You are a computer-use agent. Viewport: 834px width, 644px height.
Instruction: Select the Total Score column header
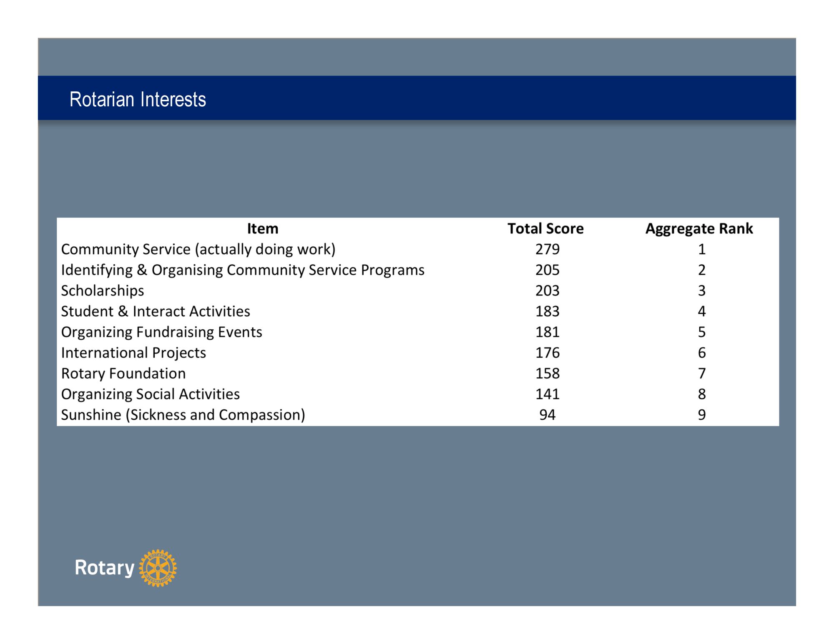click(545, 228)
